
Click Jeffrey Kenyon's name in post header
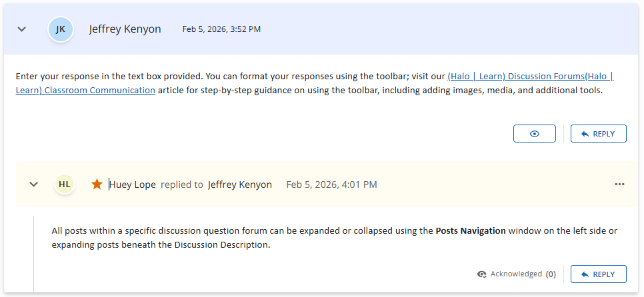tap(125, 29)
